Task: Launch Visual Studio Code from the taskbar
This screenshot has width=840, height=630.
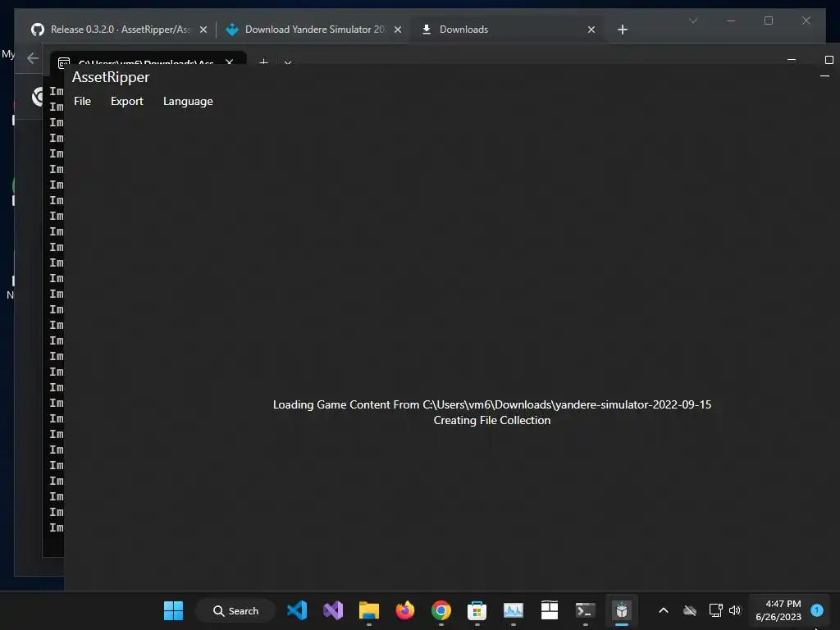Action: click(297, 610)
